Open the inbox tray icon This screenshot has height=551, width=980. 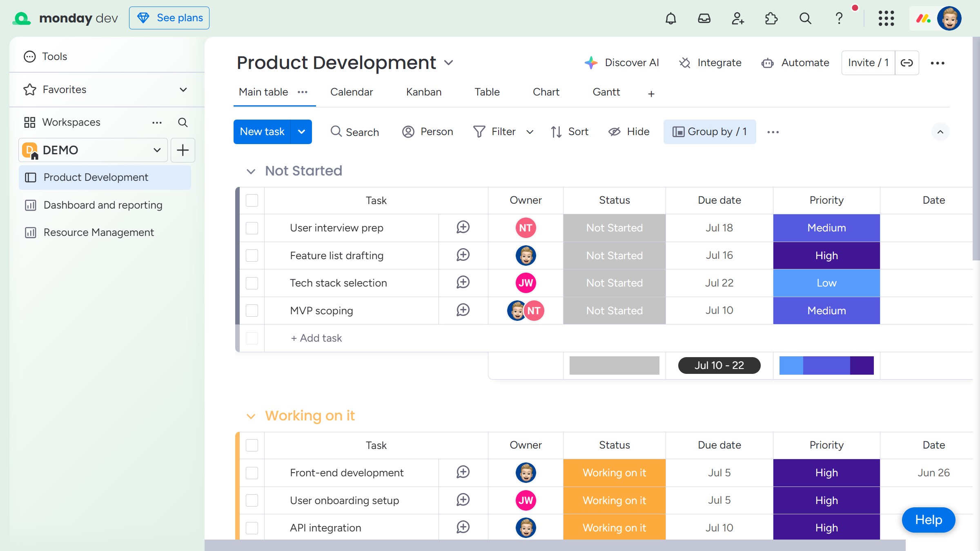[704, 18]
